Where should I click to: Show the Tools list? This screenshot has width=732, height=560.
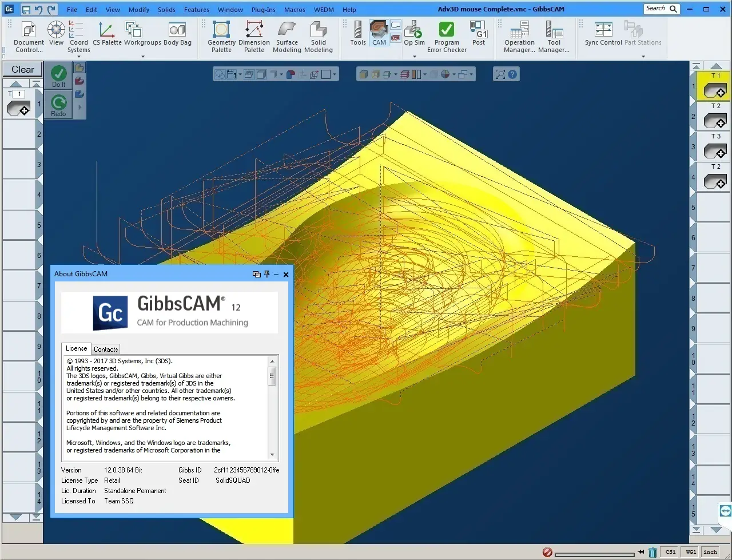358,33
